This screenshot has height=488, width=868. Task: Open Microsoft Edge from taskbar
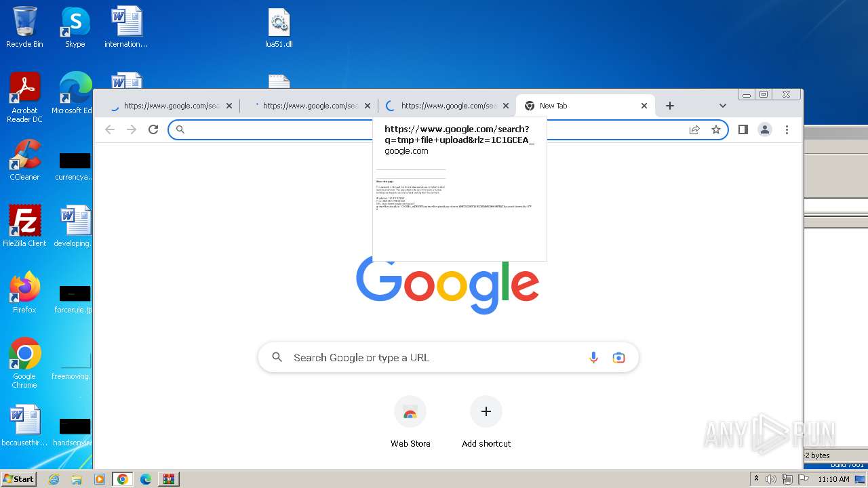click(146, 479)
